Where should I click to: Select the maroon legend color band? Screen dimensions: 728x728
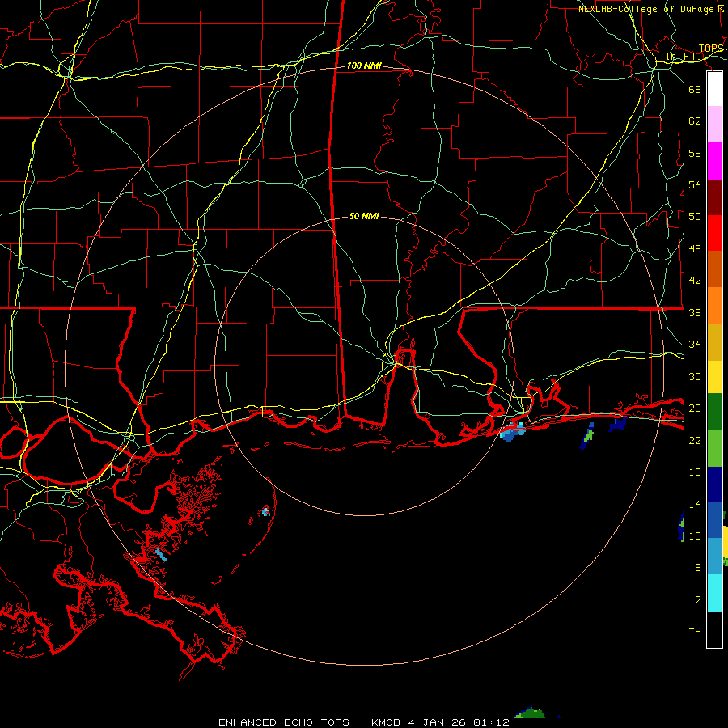coord(714,197)
